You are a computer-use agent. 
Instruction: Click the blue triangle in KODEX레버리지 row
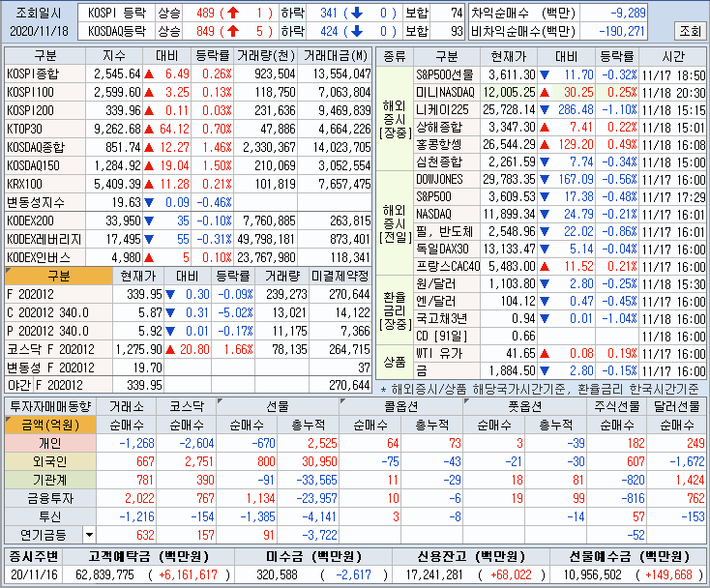click(x=149, y=239)
